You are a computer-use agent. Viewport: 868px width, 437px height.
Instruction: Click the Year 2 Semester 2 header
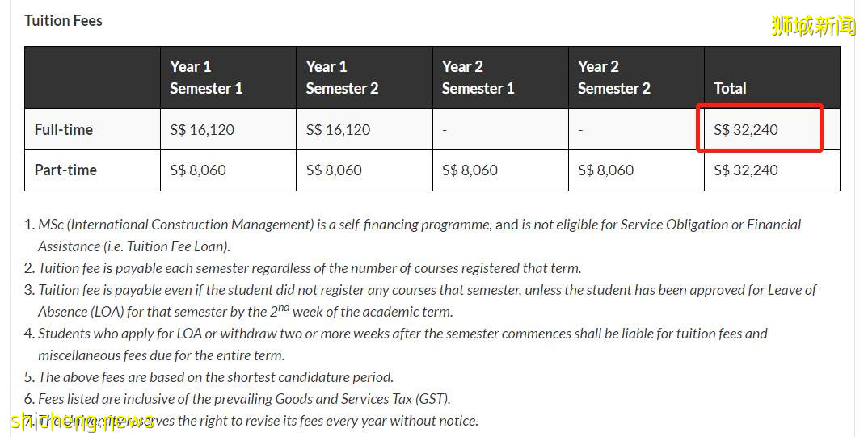[x=613, y=78]
